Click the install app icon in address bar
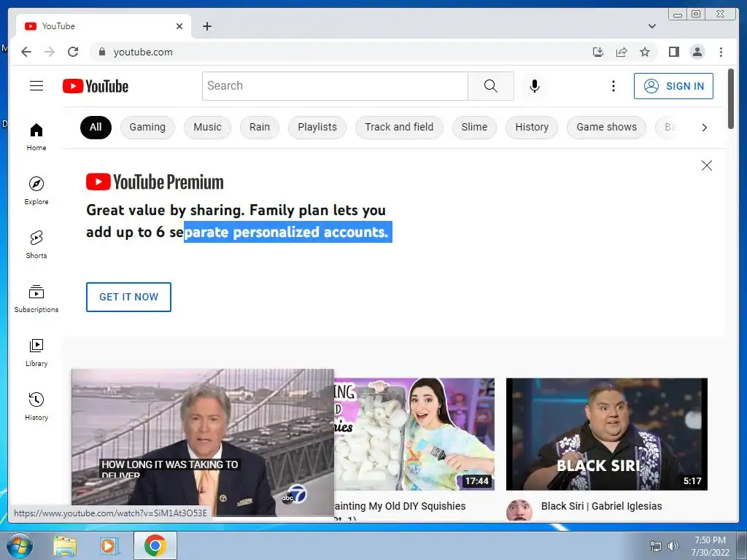 [x=598, y=52]
